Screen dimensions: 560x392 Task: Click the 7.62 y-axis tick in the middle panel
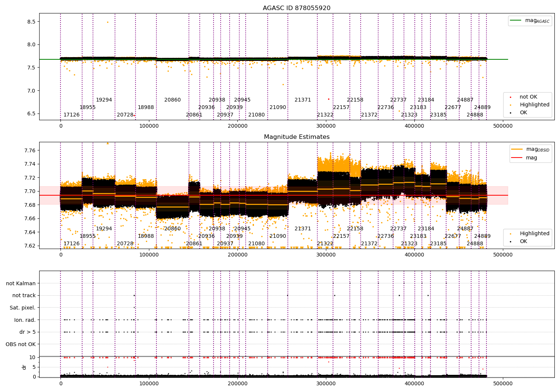pos(30,246)
